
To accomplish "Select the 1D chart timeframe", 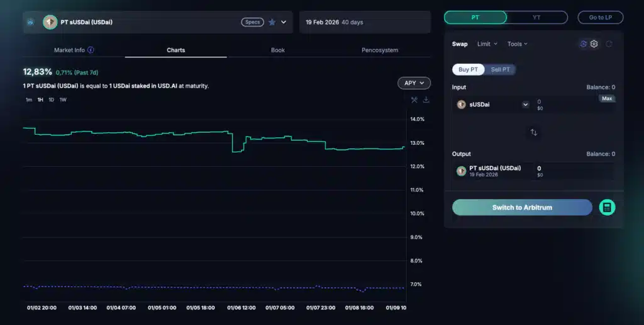I will [x=52, y=100].
